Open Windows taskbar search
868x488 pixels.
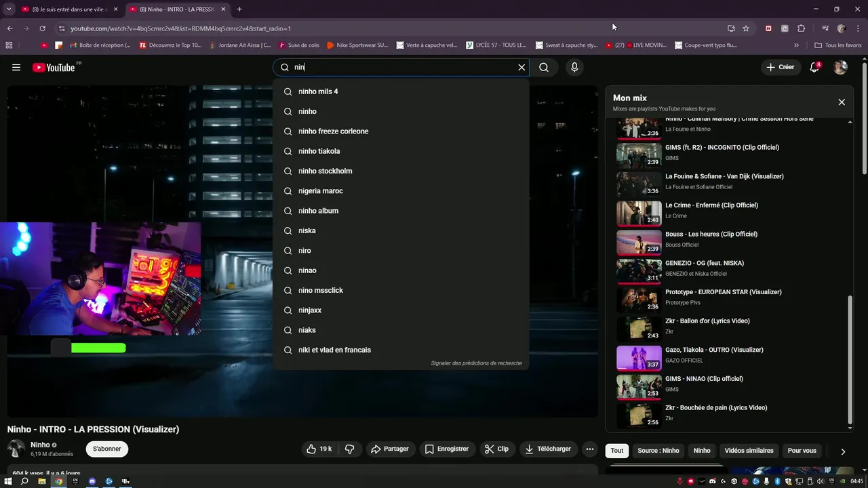[24, 481]
